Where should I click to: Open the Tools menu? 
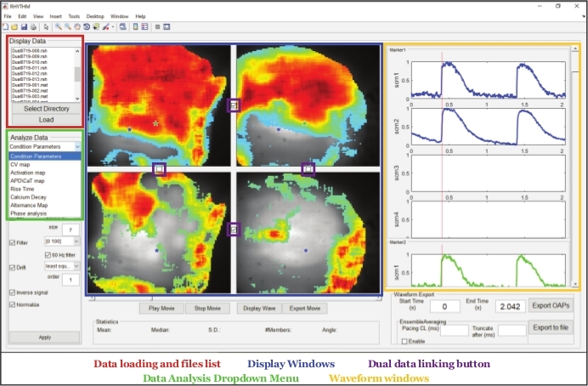coord(74,16)
